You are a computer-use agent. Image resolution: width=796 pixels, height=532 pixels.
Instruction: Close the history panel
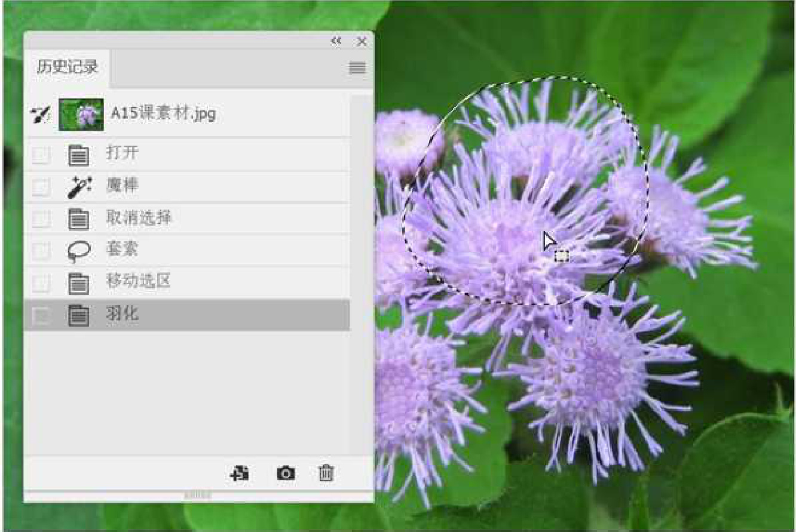(362, 41)
